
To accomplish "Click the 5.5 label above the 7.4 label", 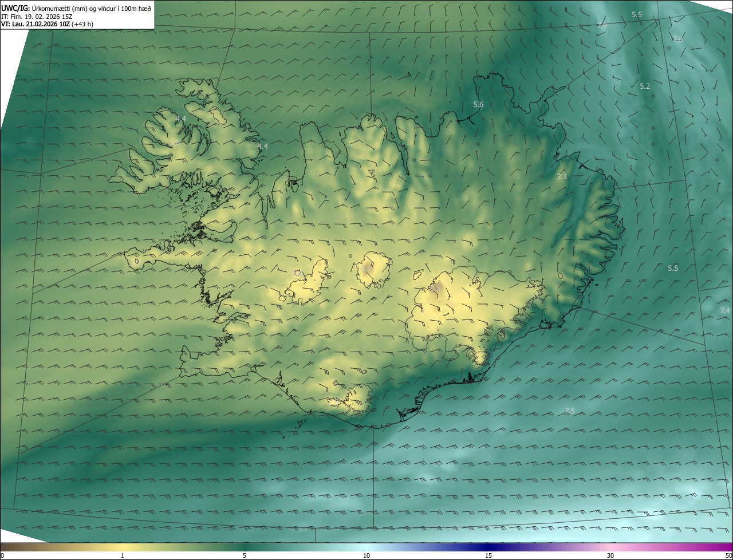I will pyautogui.click(x=673, y=268).
